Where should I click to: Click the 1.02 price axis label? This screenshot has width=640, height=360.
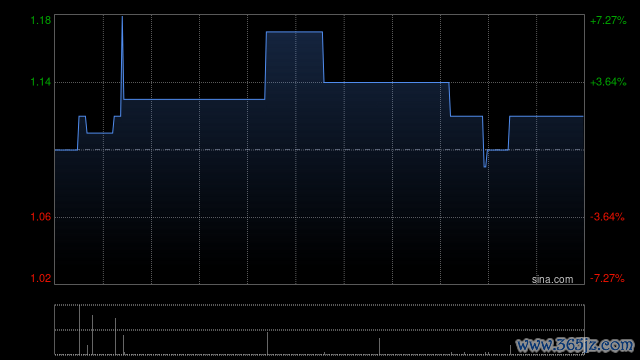41,278
